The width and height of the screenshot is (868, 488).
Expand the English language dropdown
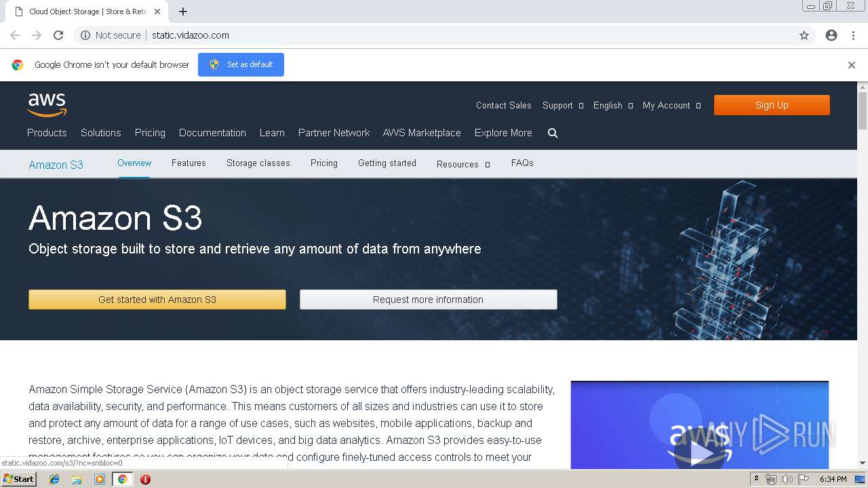[x=613, y=106]
